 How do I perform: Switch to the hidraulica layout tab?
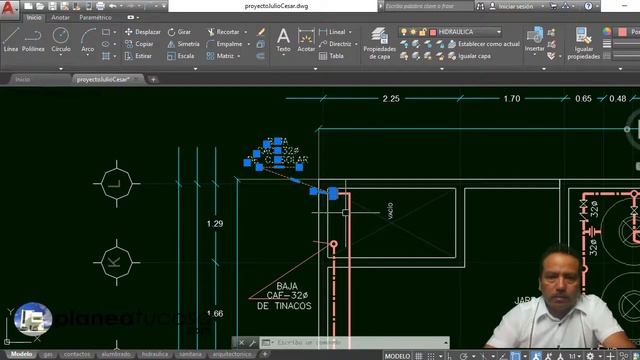pyautogui.click(x=155, y=354)
